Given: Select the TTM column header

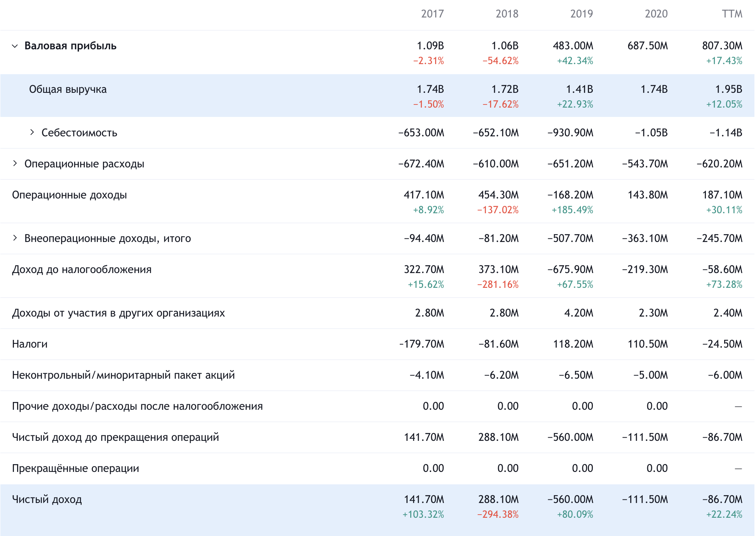Looking at the screenshot, I should pos(732,14).
